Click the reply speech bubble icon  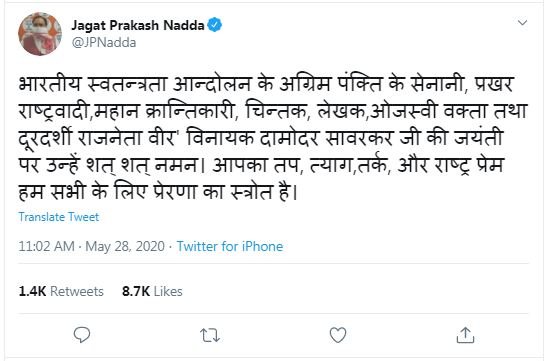click(x=82, y=335)
